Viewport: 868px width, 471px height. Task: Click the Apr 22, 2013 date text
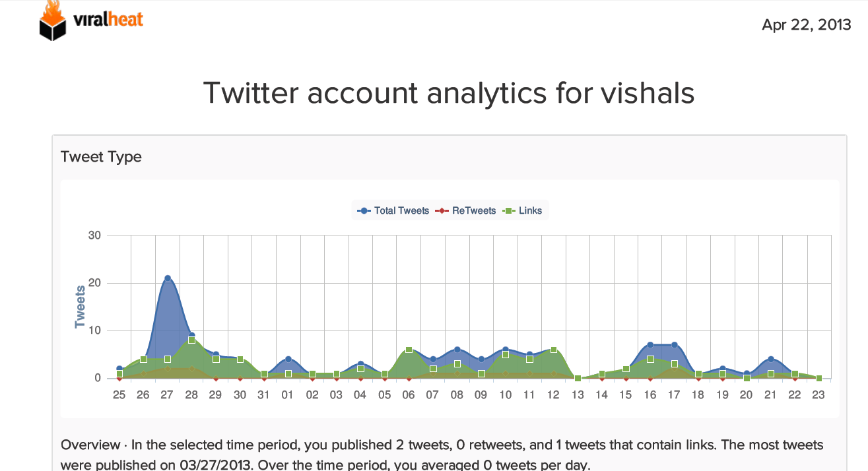coord(806,25)
